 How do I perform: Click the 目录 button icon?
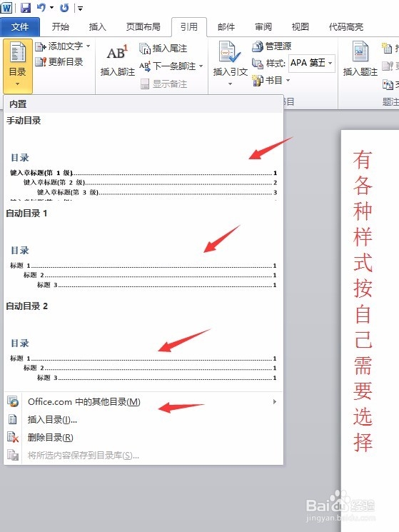pos(18,52)
